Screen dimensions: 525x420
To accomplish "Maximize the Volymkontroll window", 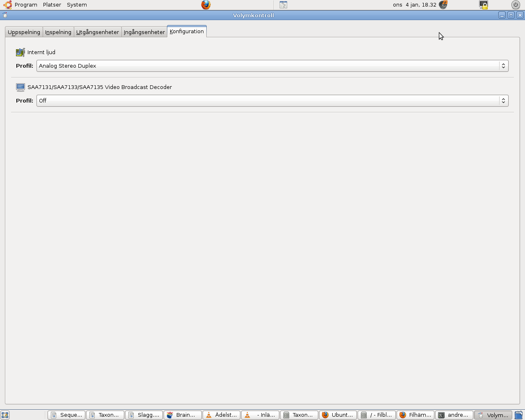I will [x=511, y=15].
